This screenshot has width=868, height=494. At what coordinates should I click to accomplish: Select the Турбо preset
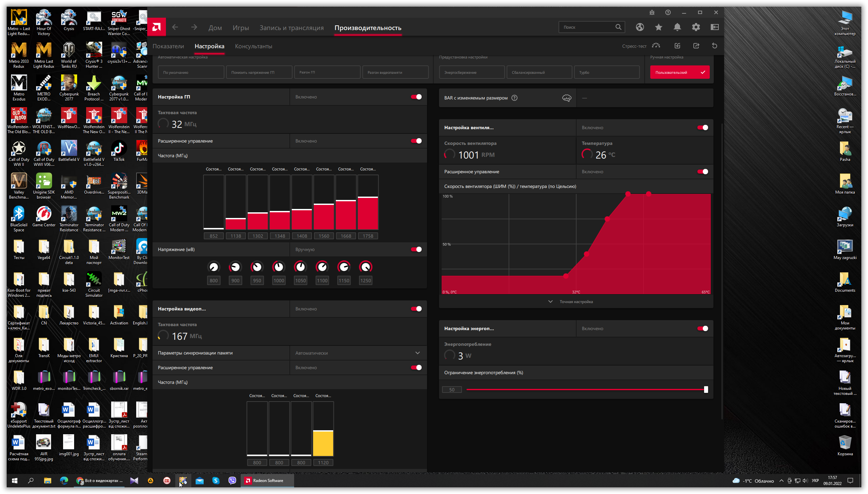(x=606, y=72)
